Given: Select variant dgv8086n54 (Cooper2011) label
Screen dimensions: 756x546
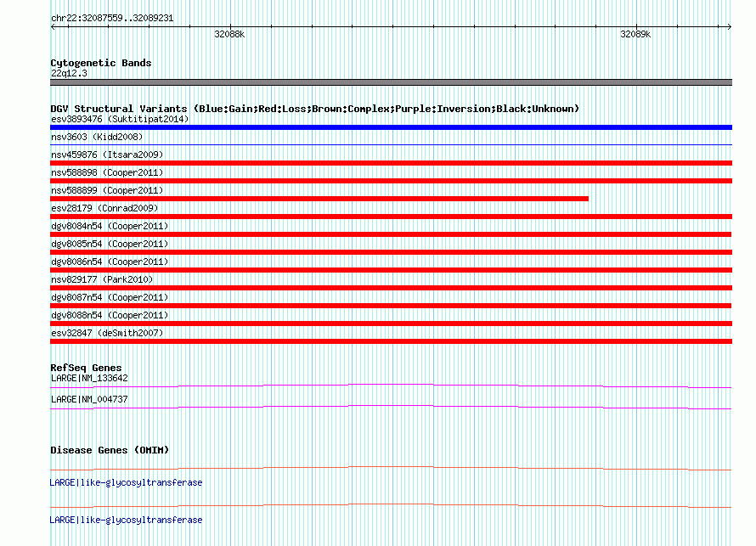Looking at the screenshot, I should 110,262.
